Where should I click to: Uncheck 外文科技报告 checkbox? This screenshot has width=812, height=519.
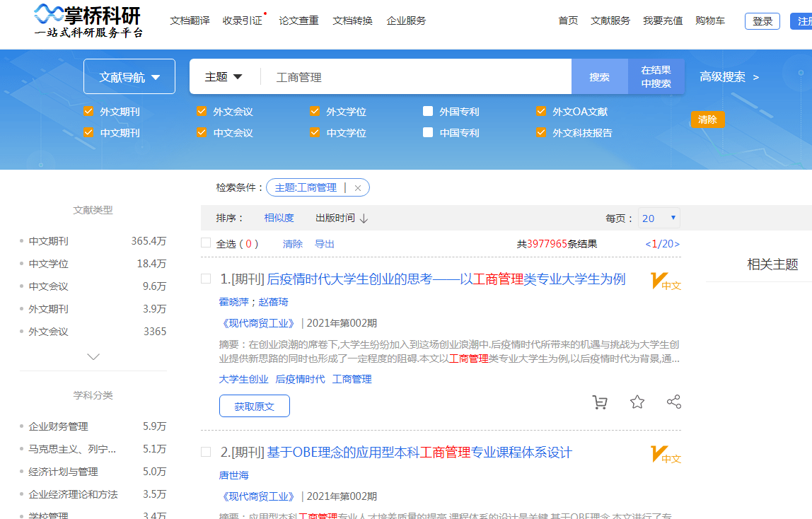click(541, 132)
